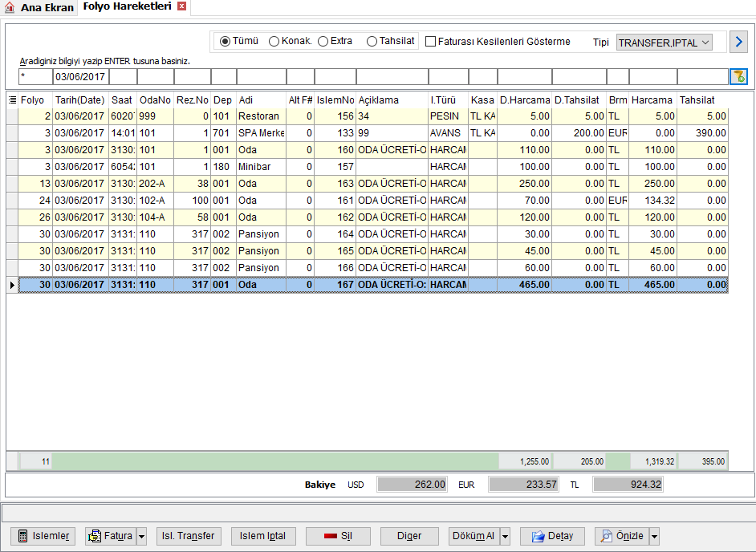Sort by Tahsilat column header
The height and width of the screenshot is (552, 756).
(702, 99)
